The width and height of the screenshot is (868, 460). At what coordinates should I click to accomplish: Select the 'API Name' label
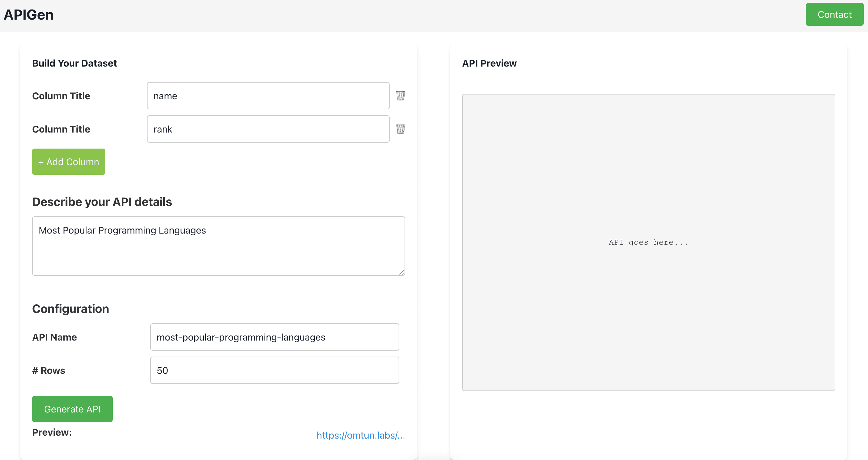pyautogui.click(x=55, y=337)
